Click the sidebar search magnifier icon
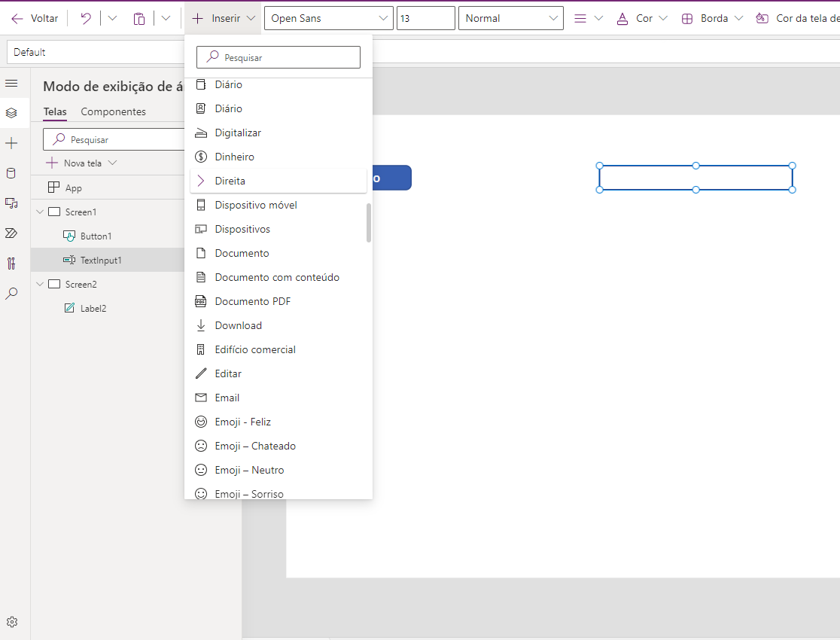This screenshot has height=640, width=840. coord(11,293)
